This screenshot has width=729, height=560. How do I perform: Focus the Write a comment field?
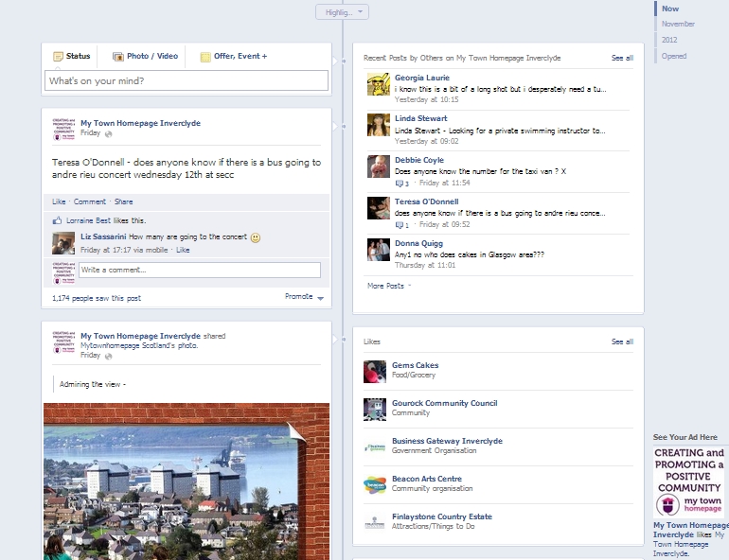(x=200, y=270)
